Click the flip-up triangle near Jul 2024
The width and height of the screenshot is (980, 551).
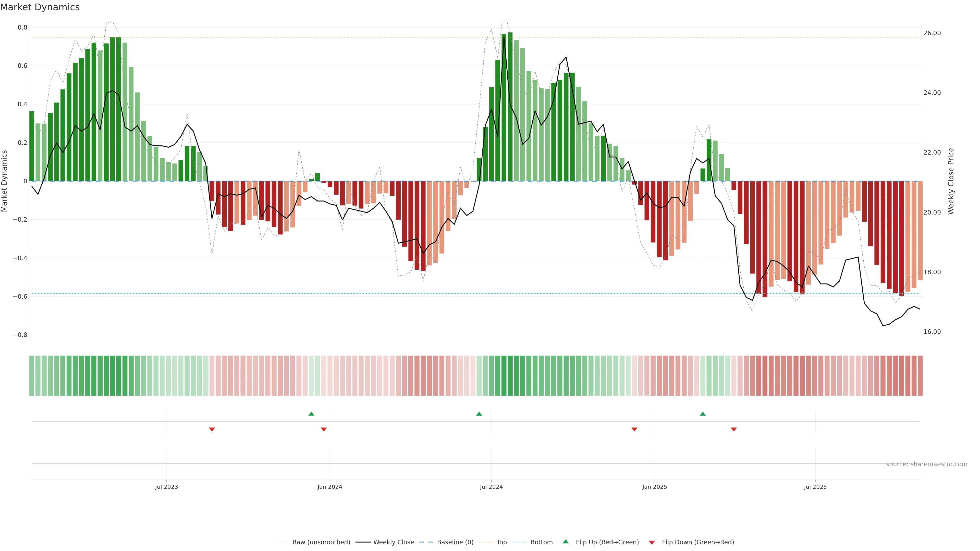pyautogui.click(x=479, y=414)
